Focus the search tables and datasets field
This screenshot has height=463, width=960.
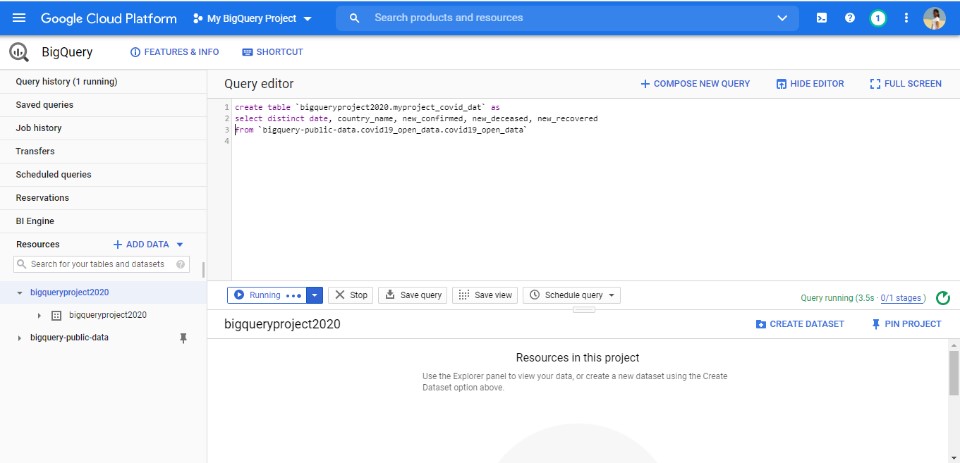(x=101, y=265)
